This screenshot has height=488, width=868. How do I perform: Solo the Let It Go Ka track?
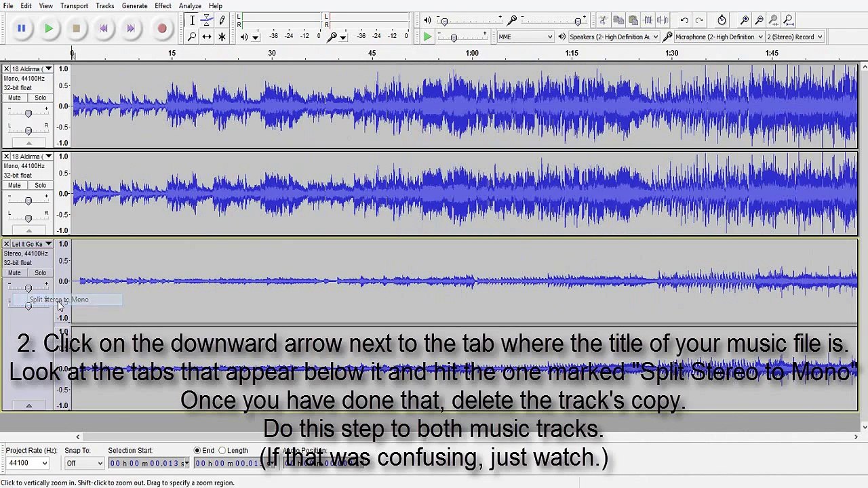click(x=41, y=272)
